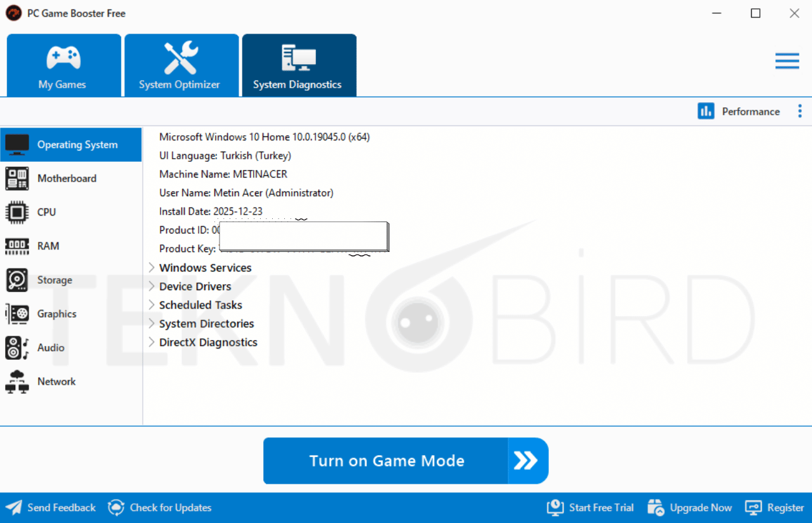
Task: Open the System Optimizer tab
Action: click(181, 65)
